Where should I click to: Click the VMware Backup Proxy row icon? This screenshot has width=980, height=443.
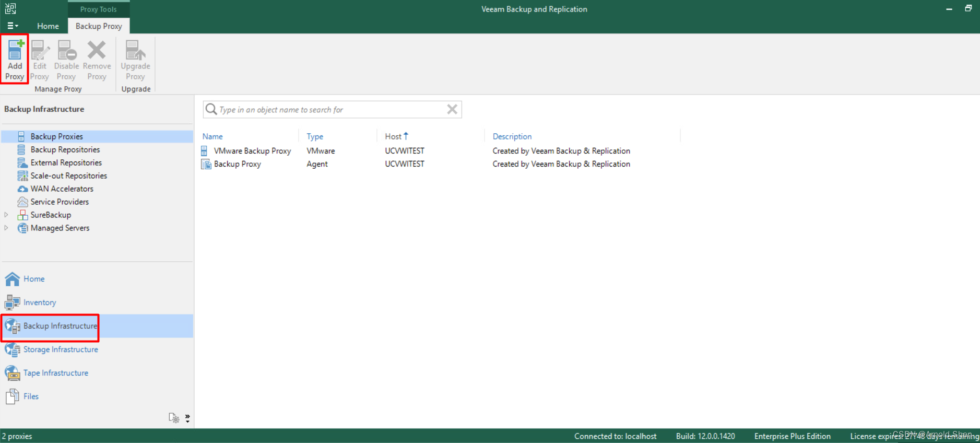[x=205, y=151]
